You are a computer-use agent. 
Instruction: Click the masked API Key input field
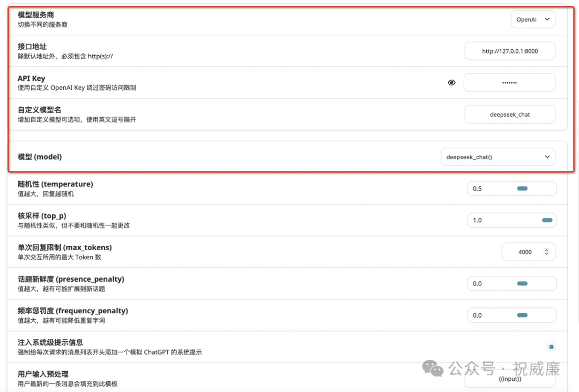pos(509,82)
